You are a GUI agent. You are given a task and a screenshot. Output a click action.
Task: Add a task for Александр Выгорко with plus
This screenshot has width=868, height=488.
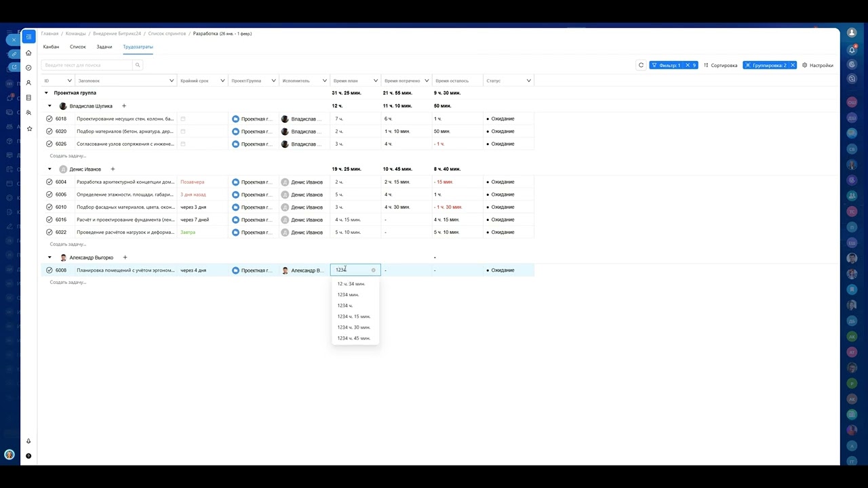[x=125, y=258]
